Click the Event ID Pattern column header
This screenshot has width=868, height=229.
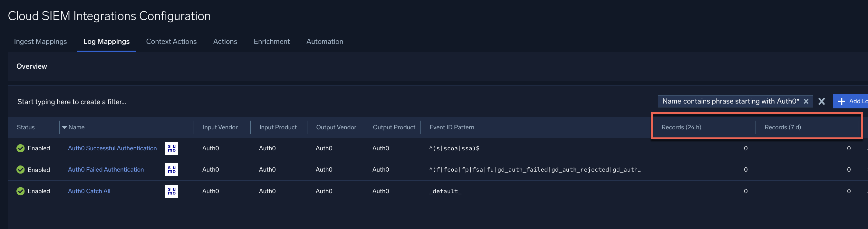(x=451, y=127)
